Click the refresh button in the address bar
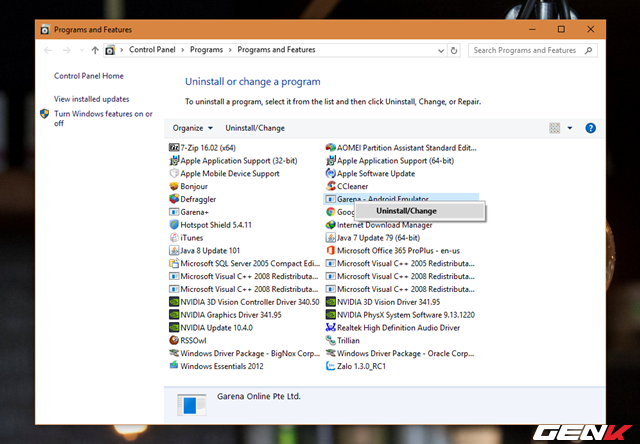 (453, 51)
